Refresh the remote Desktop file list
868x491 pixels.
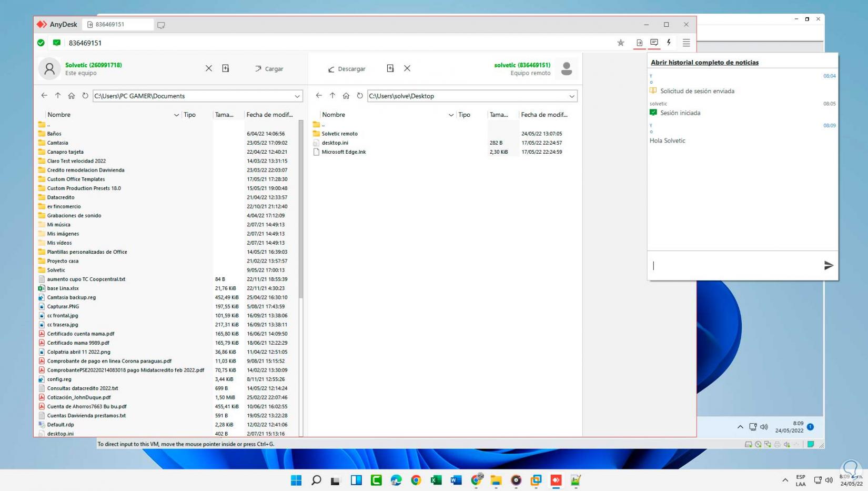click(x=360, y=96)
